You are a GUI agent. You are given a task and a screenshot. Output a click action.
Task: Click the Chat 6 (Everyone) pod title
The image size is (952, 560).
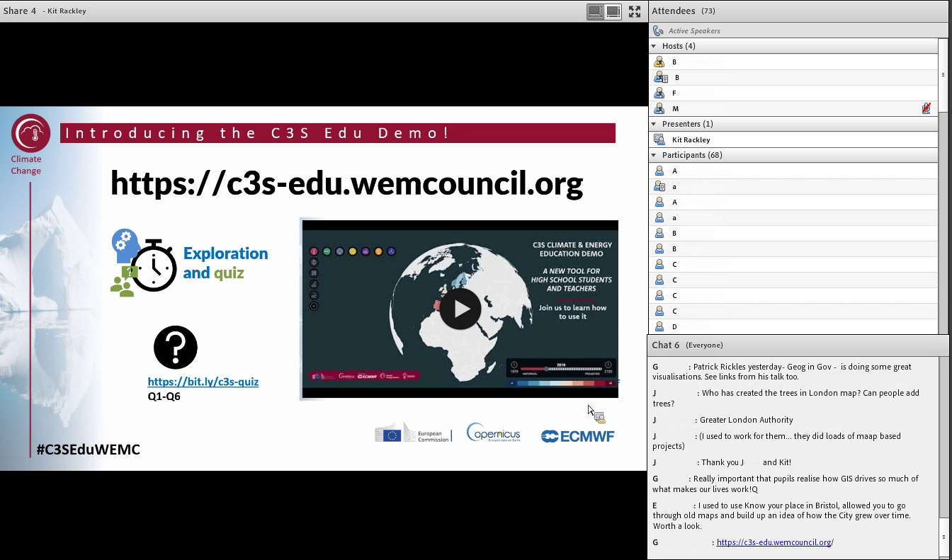pos(687,345)
